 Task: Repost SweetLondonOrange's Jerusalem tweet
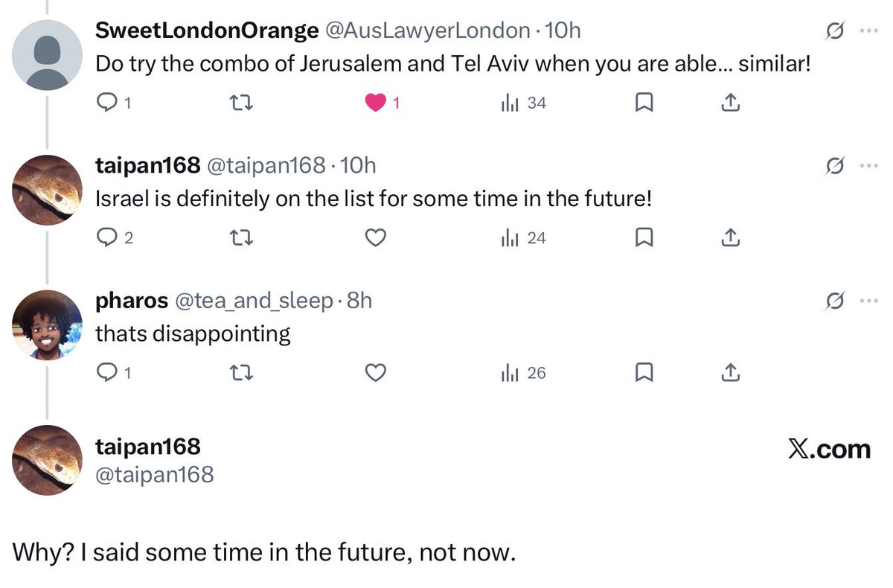click(243, 103)
